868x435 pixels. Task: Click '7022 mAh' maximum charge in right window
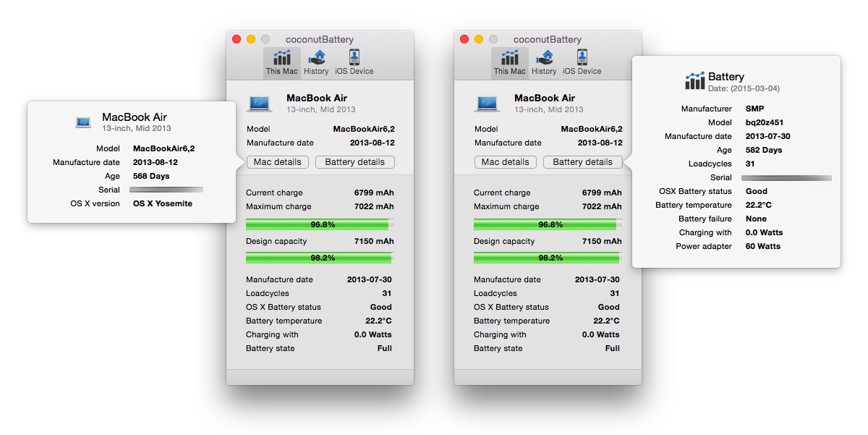tap(602, 206)
